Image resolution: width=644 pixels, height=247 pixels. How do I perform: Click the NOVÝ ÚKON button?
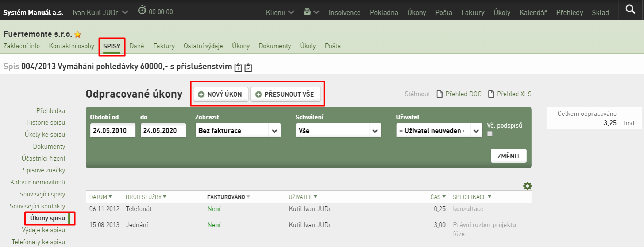(x=221, y=94)
